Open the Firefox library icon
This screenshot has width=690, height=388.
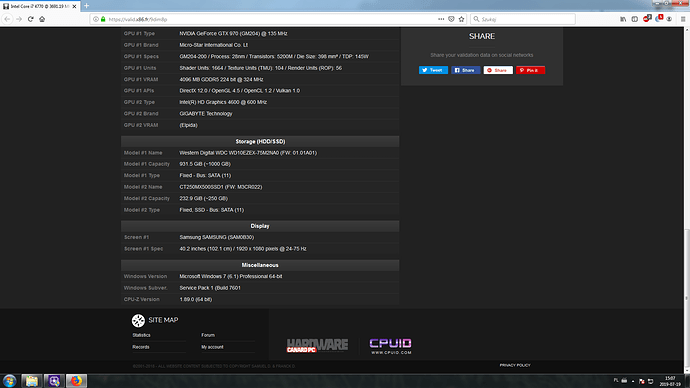(x=623, y=19)
